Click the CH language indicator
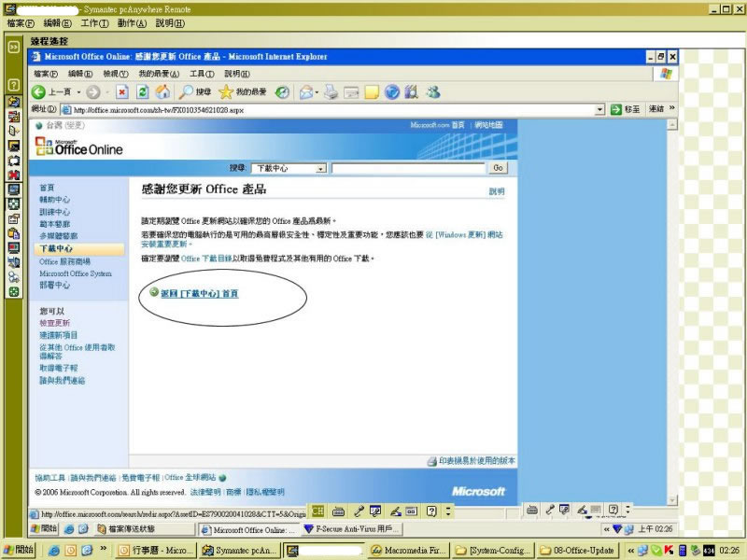The height and width of the screenshot is (560, 747). point(317,511)
